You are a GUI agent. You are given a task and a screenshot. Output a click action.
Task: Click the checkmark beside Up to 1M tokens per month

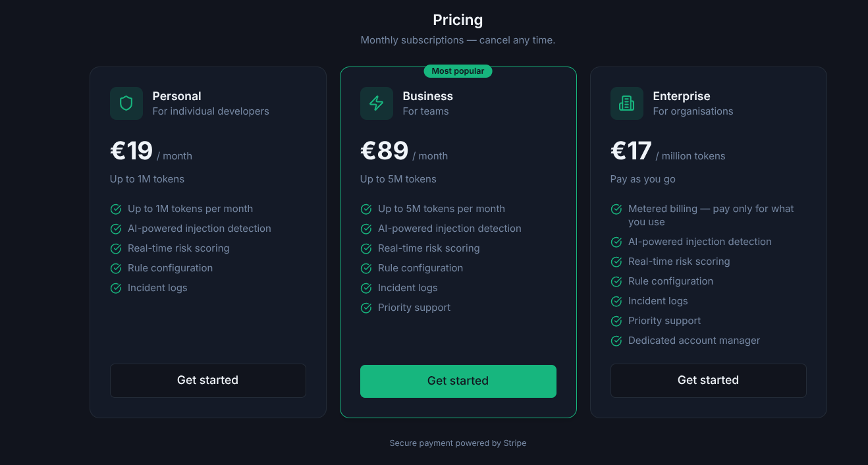pyautogui.click(x=116, y=209)
